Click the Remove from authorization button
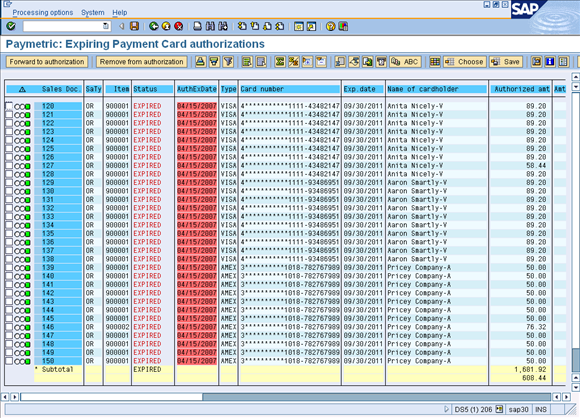The height and width of the screenshot is (418, 580). [x=141, y=62]
